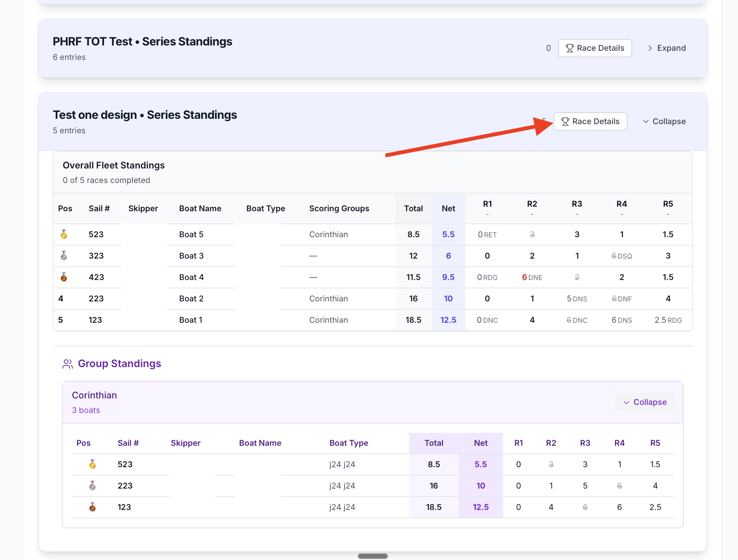Click gold medal in Corinthian group table

coord(92,464)
